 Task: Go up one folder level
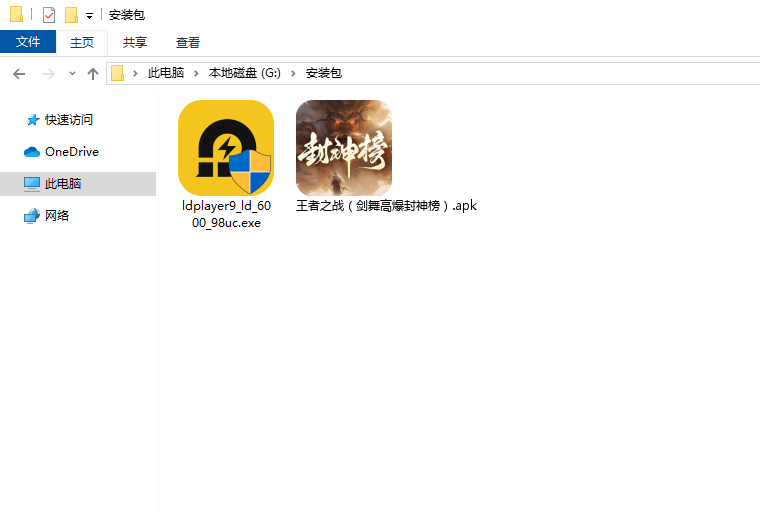[93, 74]
